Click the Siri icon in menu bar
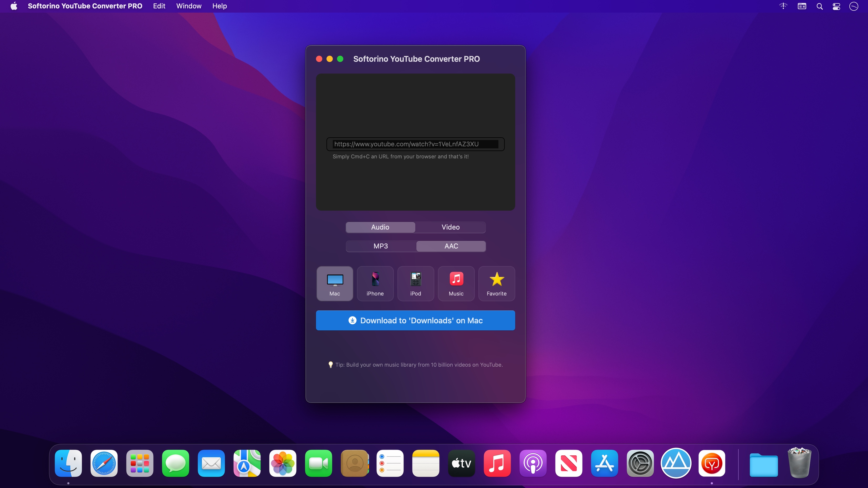This screenshot has height=488, width=868. click(x=854, y=6)
